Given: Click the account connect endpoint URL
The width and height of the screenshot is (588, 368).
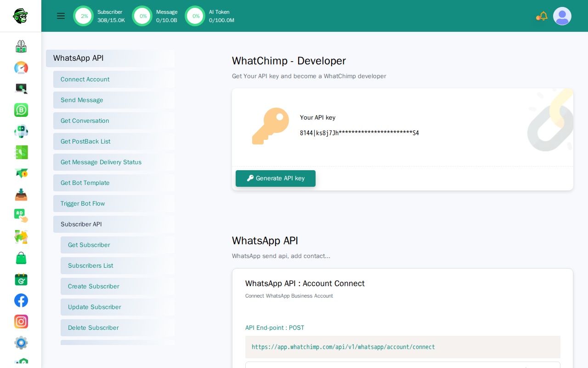Looking at the screenshot, I should tap(343, 347).
